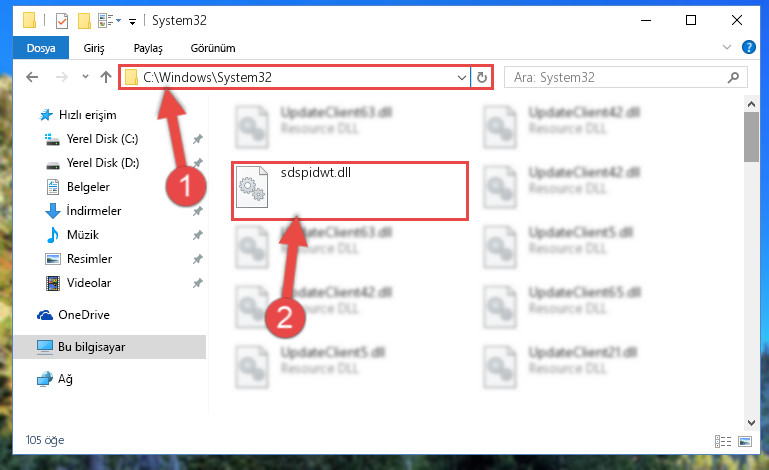Open recent locations dropdown chevron
Image resolution: width=769 pixels, height=470 pixels.
click(x=85, y=77)
